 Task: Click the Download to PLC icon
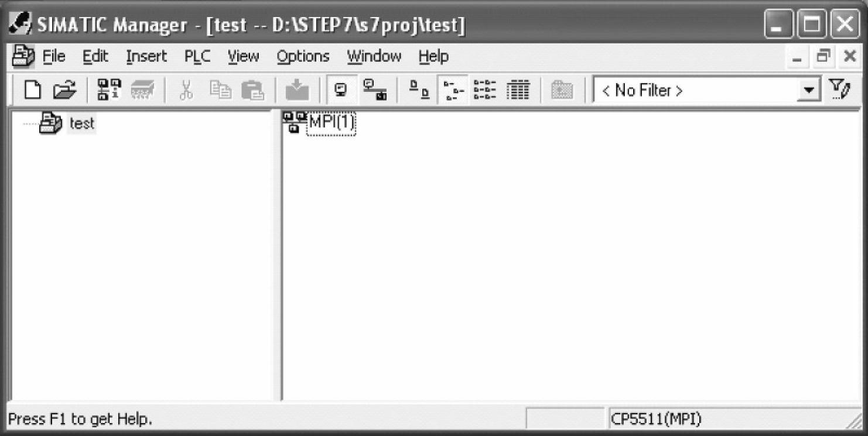coord(298,91)
